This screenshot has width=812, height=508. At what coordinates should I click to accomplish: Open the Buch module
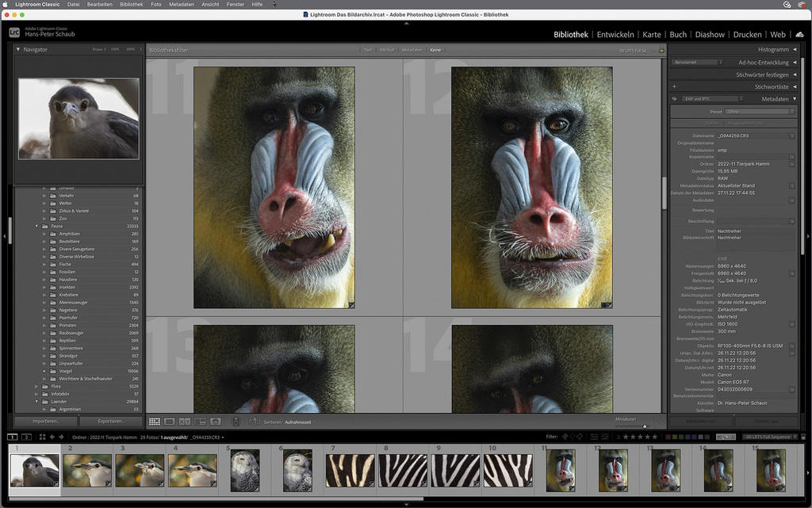coord(678,35)
